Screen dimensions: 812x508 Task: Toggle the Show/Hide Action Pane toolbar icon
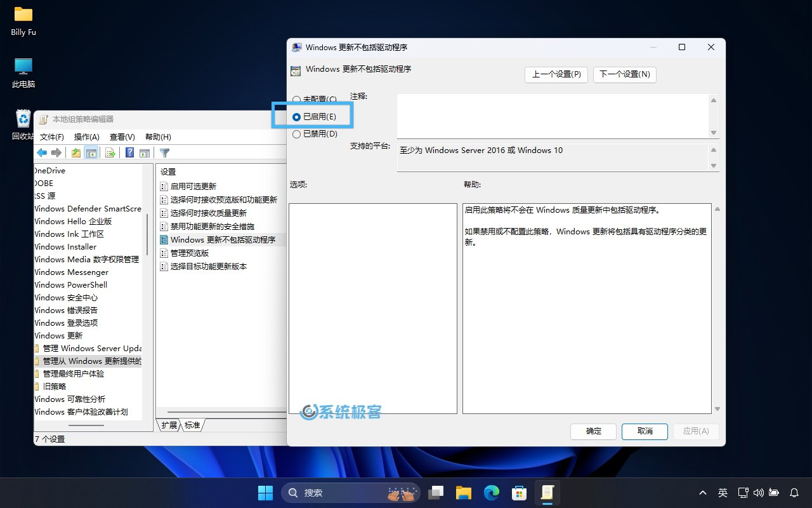tap(145, 152)
